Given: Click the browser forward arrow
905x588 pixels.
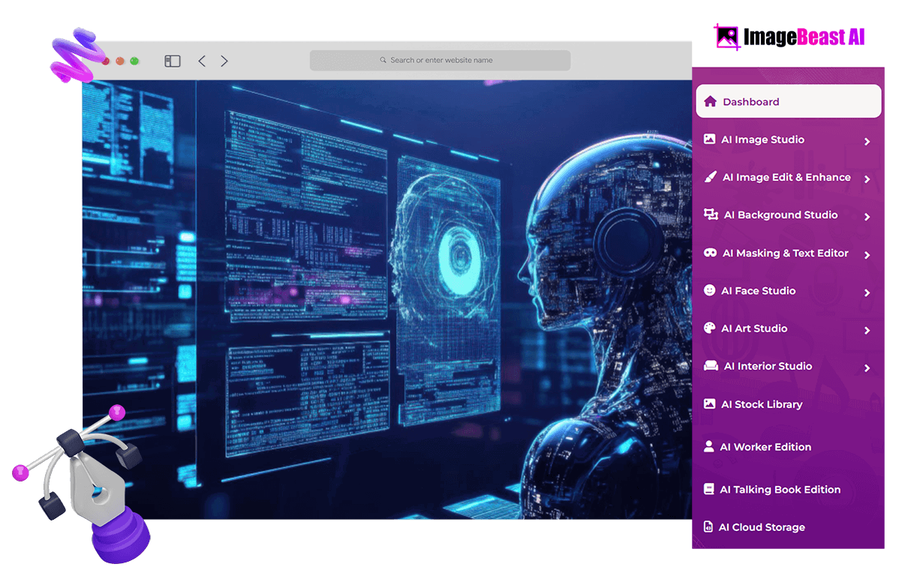Looking at the screenshot, I should coord(224,61).
